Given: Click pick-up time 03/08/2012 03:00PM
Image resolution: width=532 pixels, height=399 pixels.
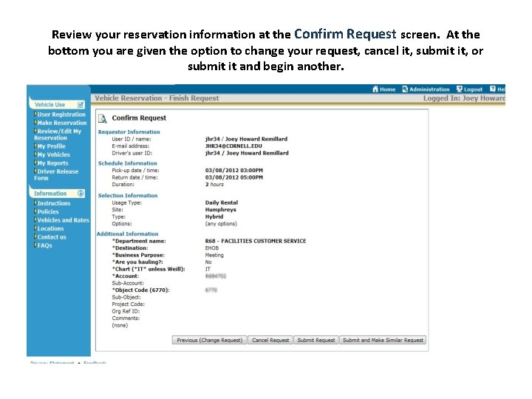Looking at the screenshot, I should (233, 171).
